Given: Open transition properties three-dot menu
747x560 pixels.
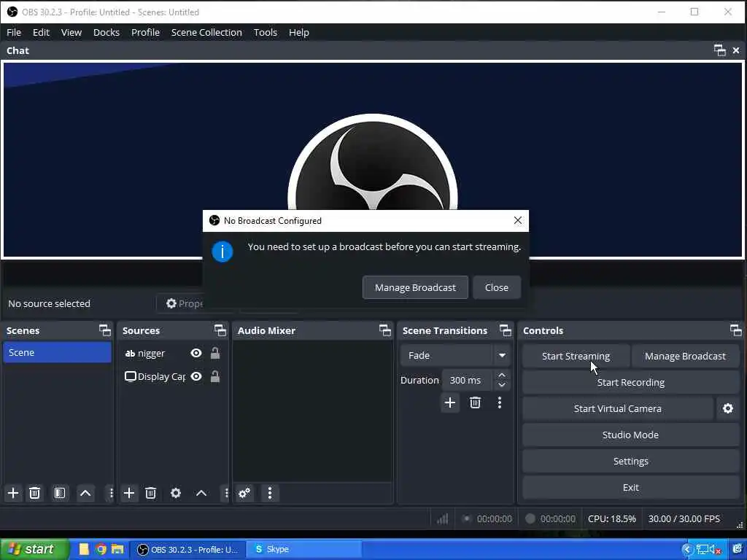Looking at the screenshot, I should pos(499,402).
